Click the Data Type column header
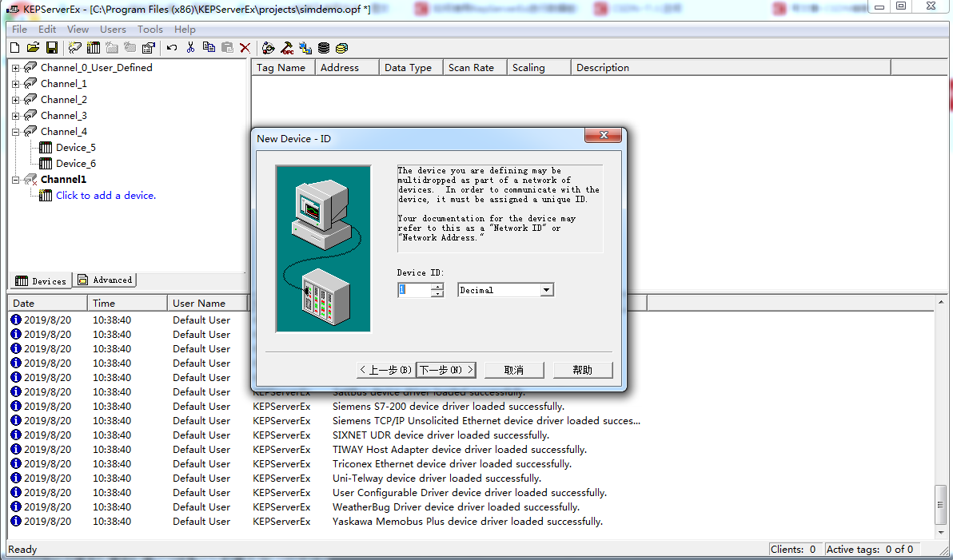 411,67
